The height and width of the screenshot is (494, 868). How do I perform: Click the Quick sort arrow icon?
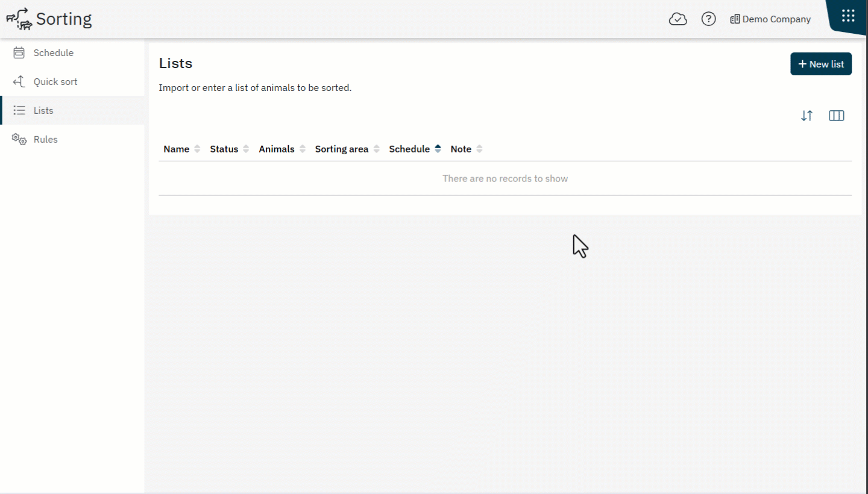(x=19, y=81)
